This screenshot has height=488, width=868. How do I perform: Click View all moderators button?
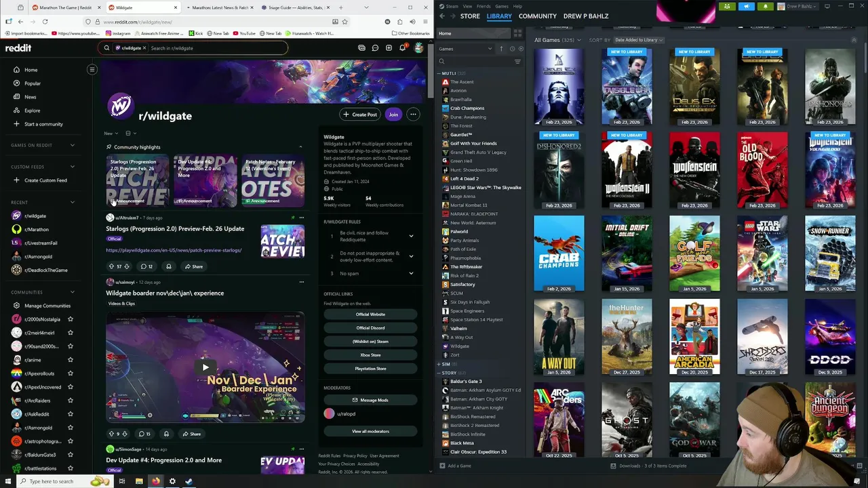[x=370, y=432]
